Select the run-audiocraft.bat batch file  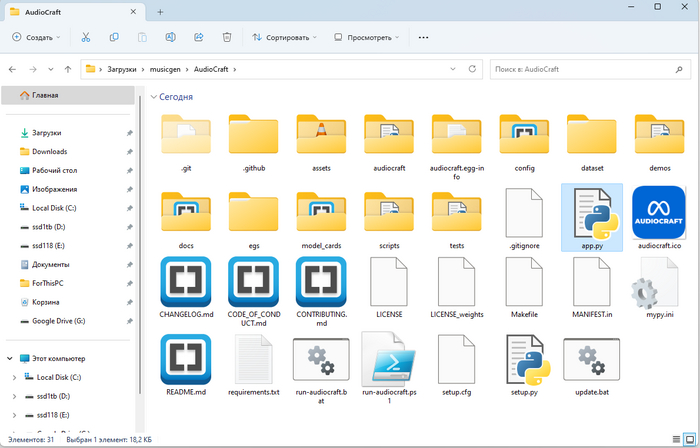(x=321, y=360)
